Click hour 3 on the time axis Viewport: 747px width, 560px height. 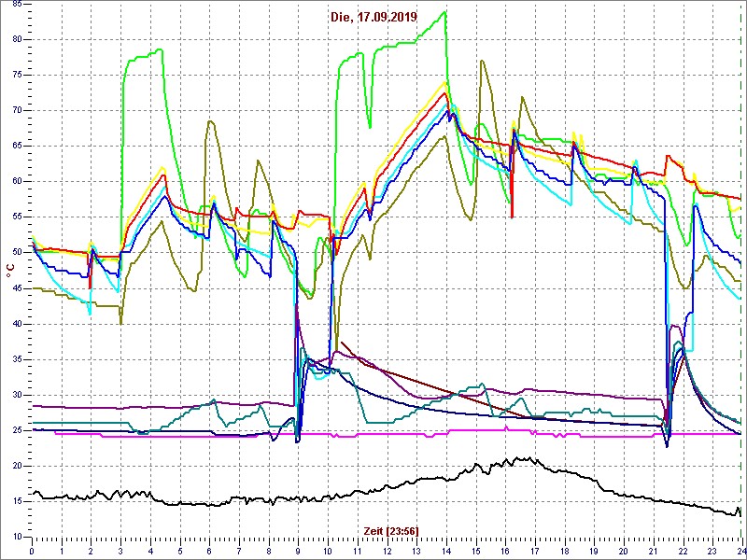(x=120, y=552)
